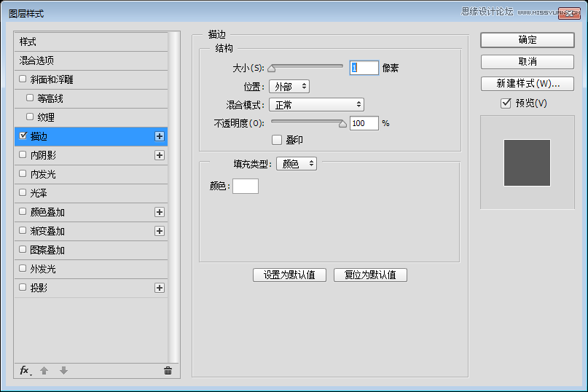Add another 描边 effect with plus icon
The width and height of the screenshot is (588, 392).
(160, 136)
